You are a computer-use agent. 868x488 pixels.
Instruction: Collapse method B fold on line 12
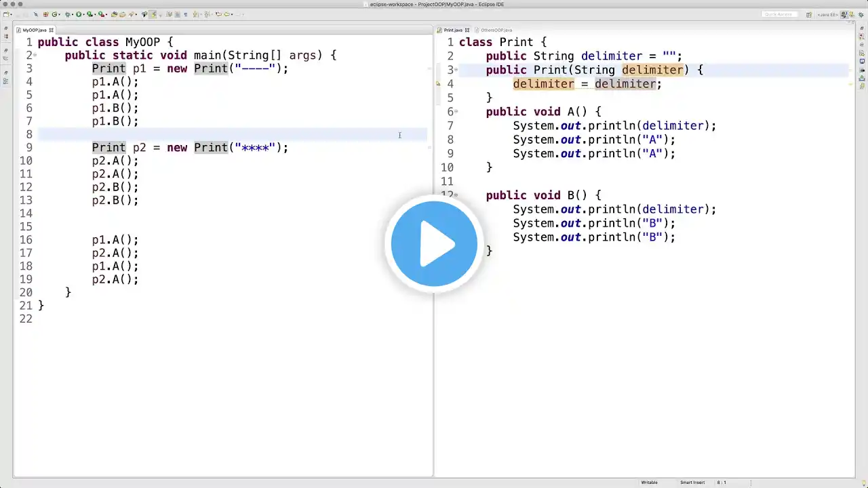point(456,195)
